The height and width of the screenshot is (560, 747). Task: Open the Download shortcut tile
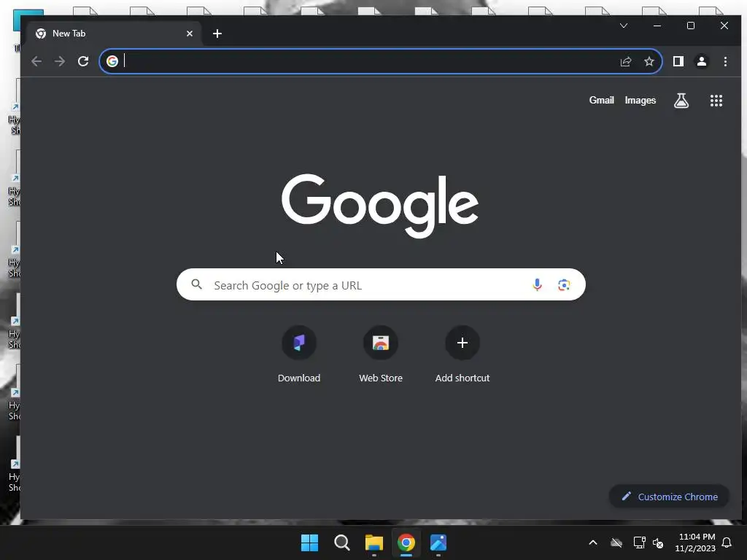pos(299,354)
